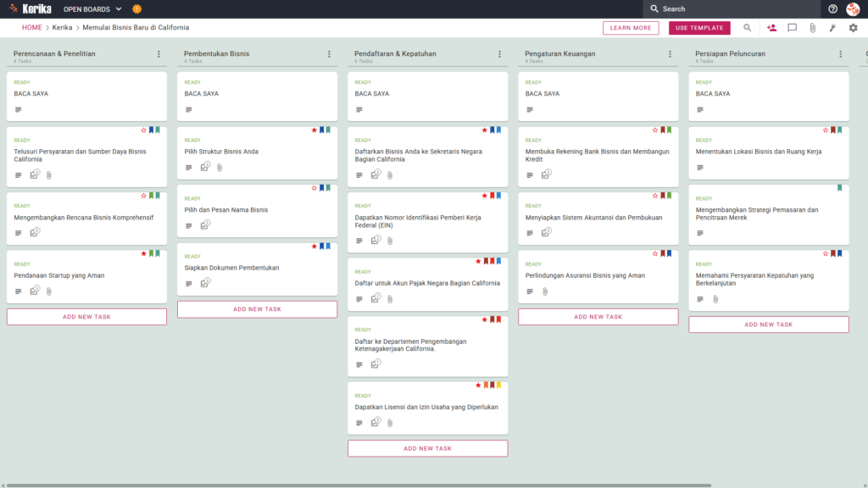Click attachment icon on Memahami Persyaratan Kepatuhan
Screen dimensions: 868x488
pyautogui.click(x=715, y=299)
